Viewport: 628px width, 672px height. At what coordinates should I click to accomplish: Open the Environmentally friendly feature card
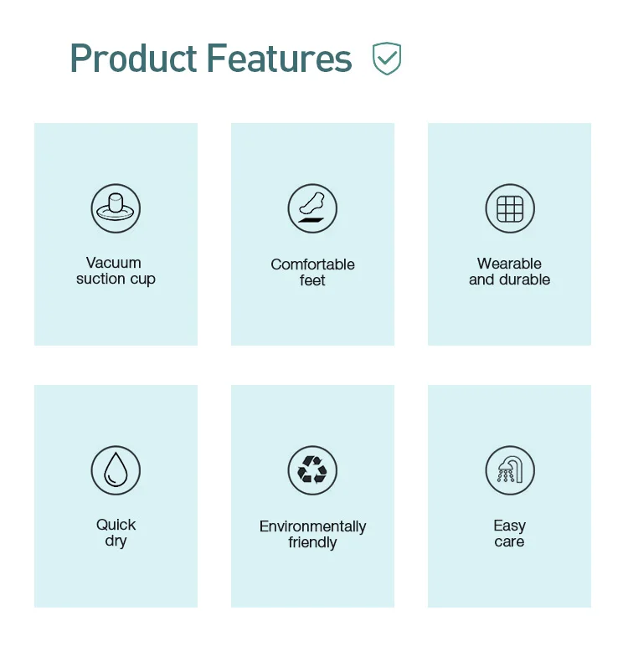pos(312,496)
